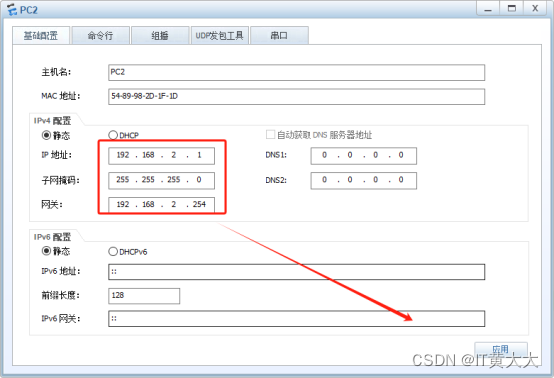Click the IPv6 网关 input field
Screen dimensions: 554x378
pyautogui.click(x=296, y=319)
